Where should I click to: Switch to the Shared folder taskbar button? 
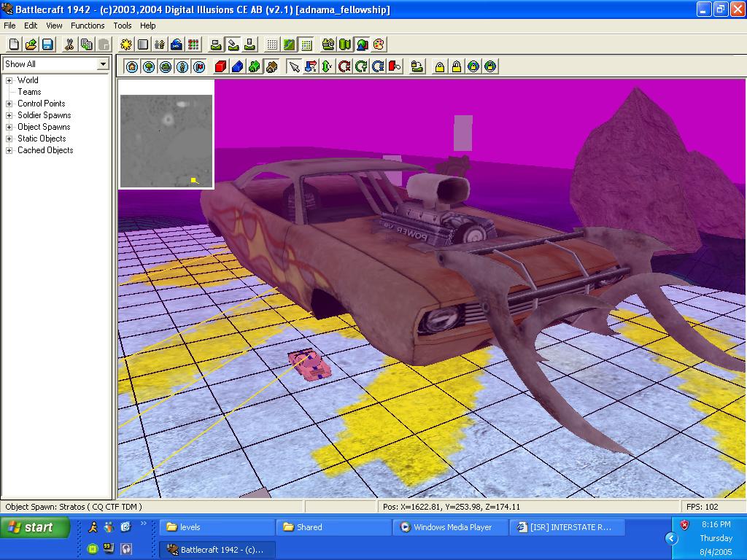tap(333, 527)
